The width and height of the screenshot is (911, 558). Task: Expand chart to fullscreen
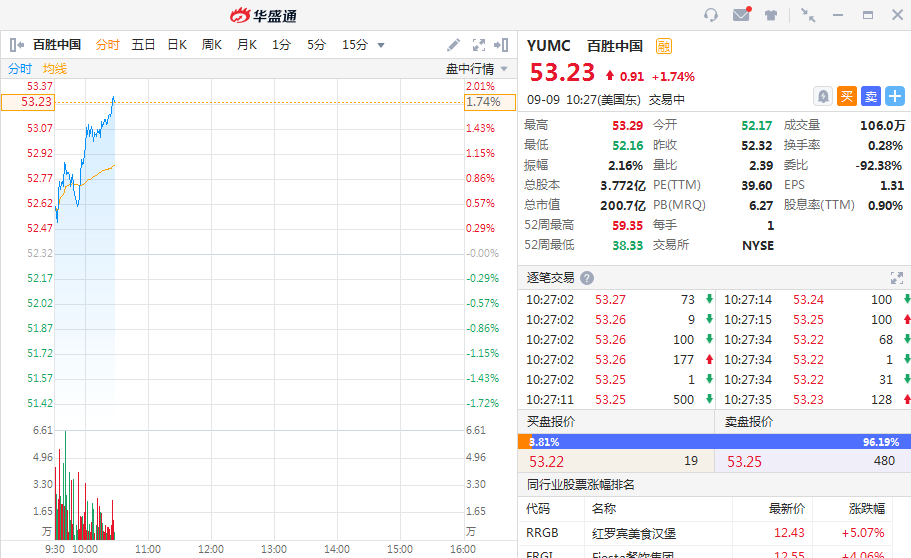[x=479, y=45]
